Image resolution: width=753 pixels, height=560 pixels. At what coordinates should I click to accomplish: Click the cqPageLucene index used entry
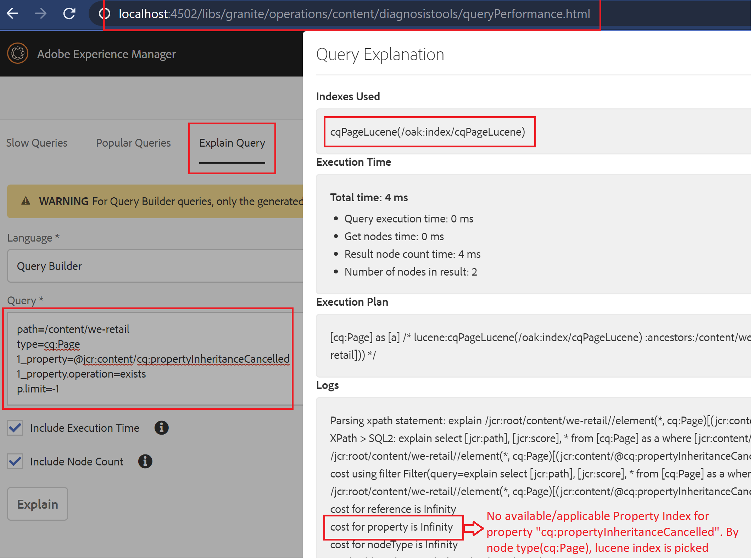(x=428, y=132)
